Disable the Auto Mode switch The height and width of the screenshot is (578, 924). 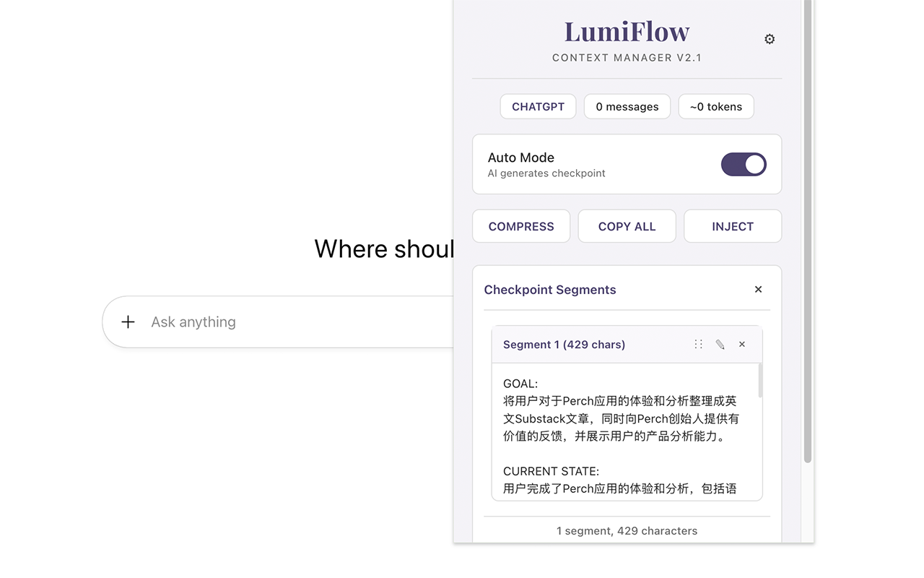point(744,164)
